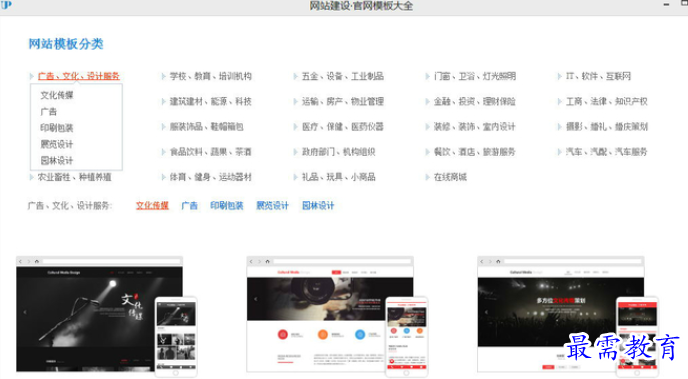Screen dimensions: 688x379
Task: Click the arrow before 门窗、卫浴、灯光照明
Action: pyautogui.click(x=428, y=76)
